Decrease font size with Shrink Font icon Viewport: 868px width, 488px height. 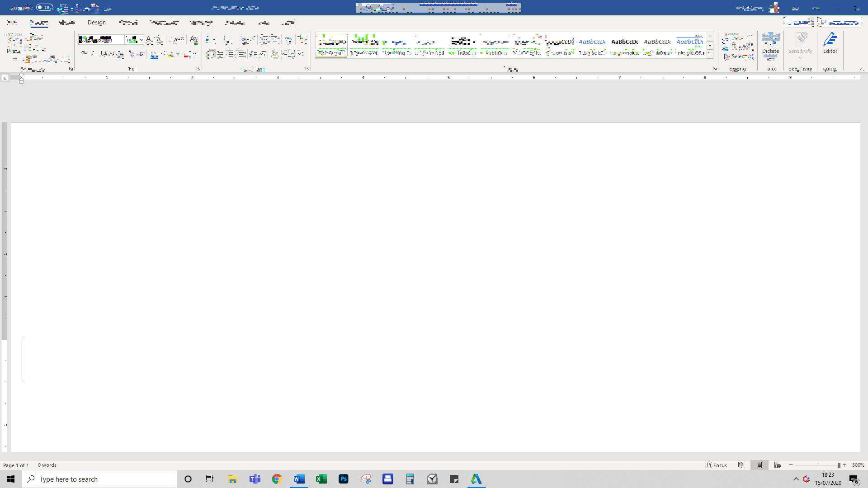pos(159,40)
